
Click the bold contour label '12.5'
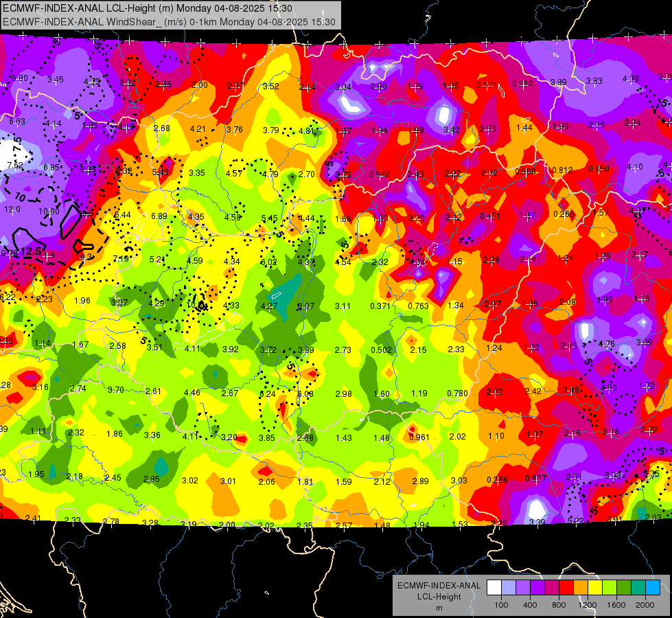click(30, 251)
